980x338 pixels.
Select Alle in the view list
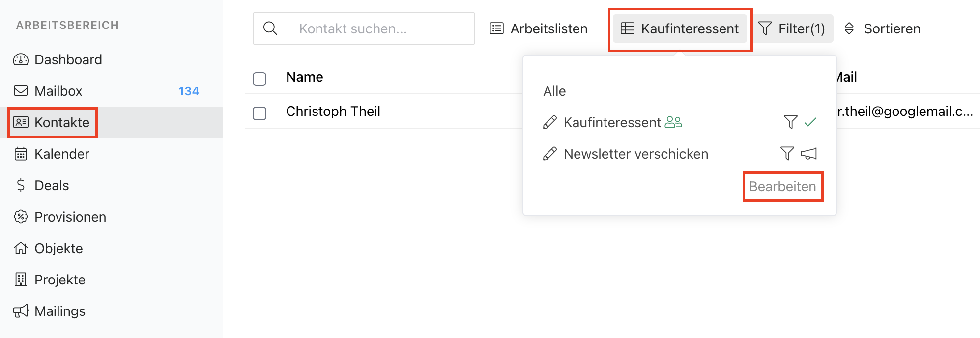coord(554,91)
